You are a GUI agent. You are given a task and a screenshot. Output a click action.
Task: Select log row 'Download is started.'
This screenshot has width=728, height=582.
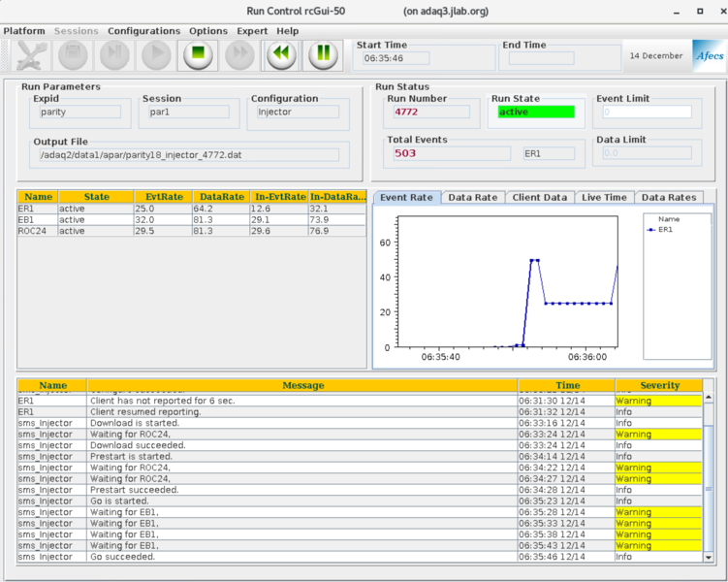(360, 423)
